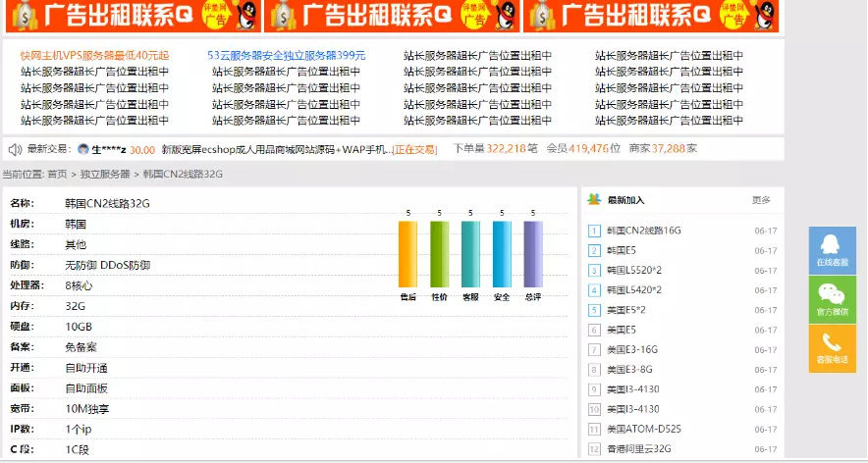
Task: Click the 在线客服 QQ penguin icon
Action: (832, 244)
